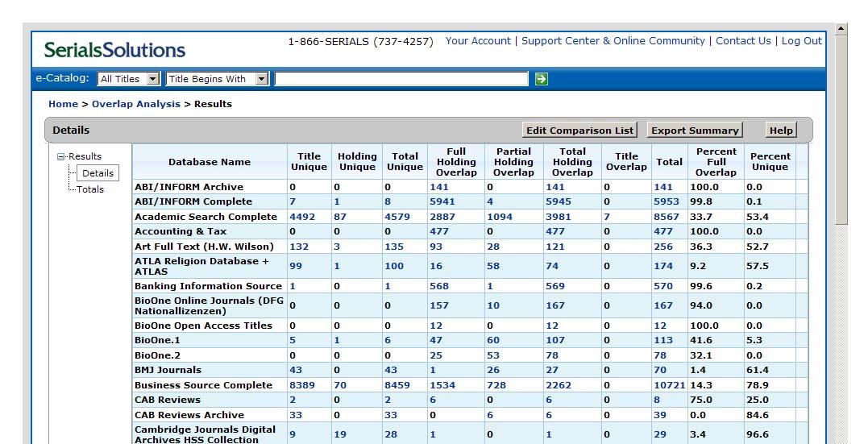The height and width of the screenshot is (444, 868).
Task: Click the Help button
Action: pyautogui.click(x=781, y=131)
